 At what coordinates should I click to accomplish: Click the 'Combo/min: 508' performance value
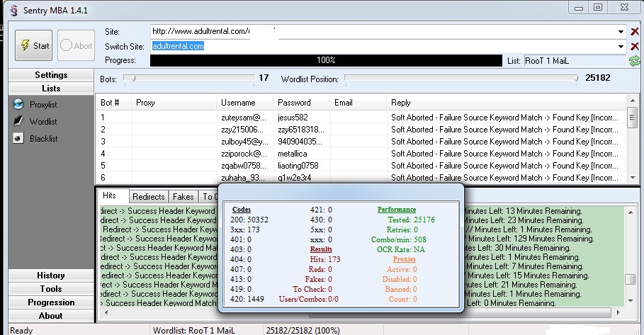tap(399, 239)
